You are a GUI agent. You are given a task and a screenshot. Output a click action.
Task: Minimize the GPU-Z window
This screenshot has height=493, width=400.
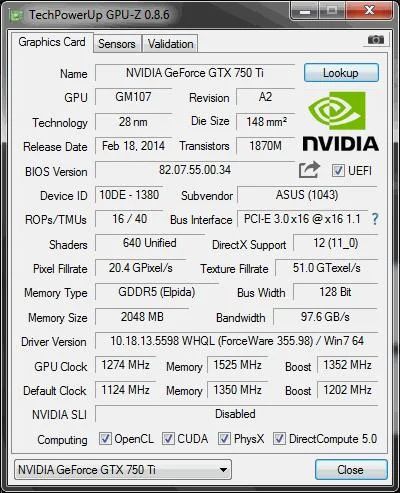[305, 11]
